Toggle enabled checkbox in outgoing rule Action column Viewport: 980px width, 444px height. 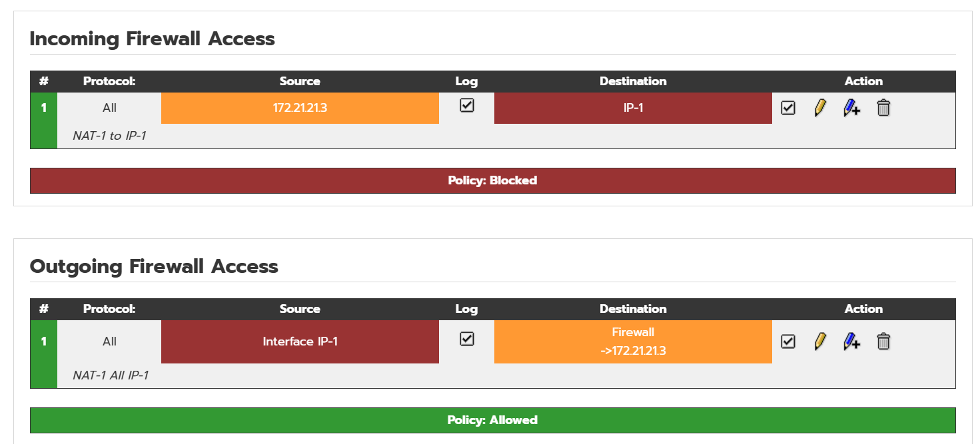(x=788, y=341)
